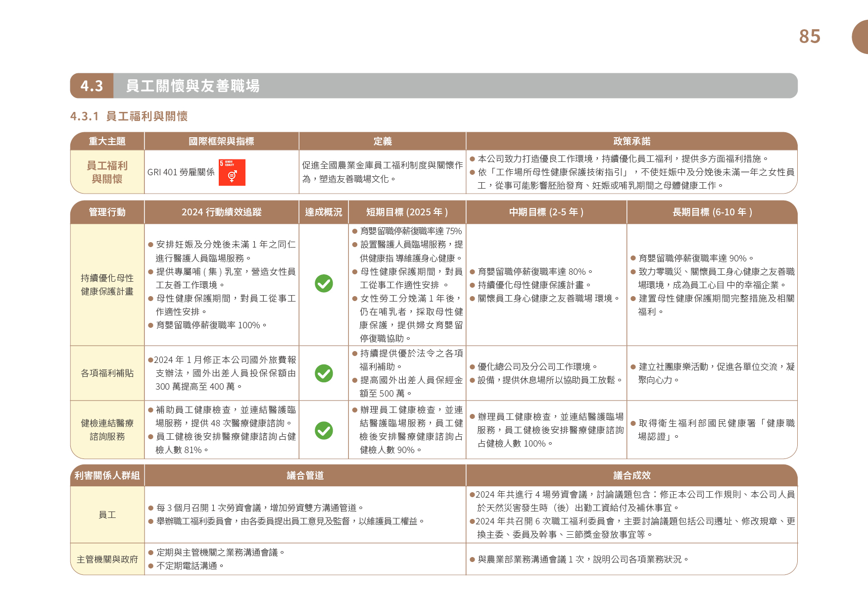Screen dimensions: 868x614
Task: Select the page number 85
Action: pos(809,37)
